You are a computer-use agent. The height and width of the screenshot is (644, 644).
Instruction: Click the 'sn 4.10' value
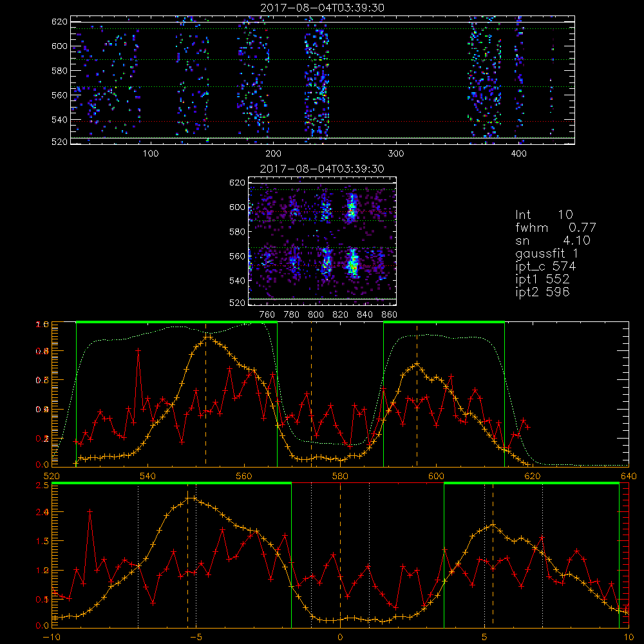(553, 241)
